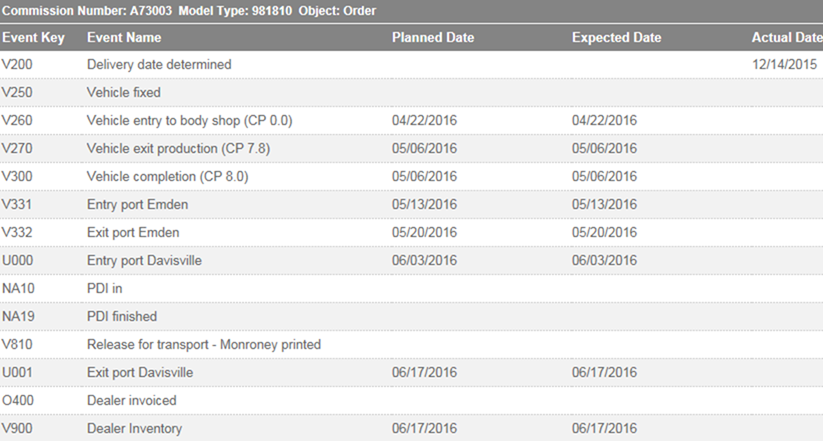Click the 12/14/2015 actual date cell
Screen dimensions: 823x441
[x=784, y=65]
